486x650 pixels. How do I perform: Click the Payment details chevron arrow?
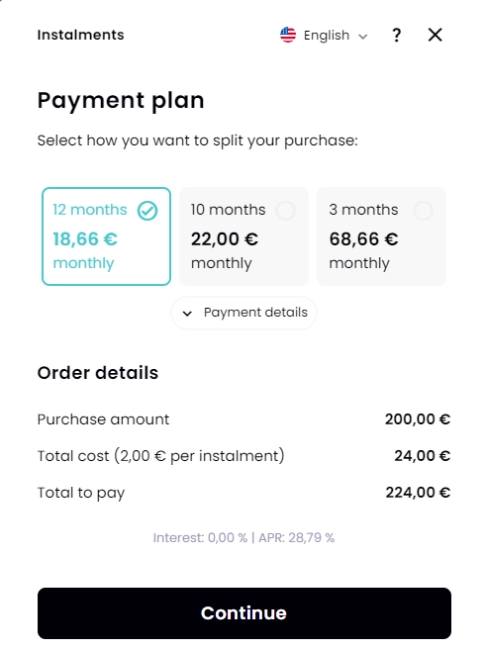tap(187, 314)
